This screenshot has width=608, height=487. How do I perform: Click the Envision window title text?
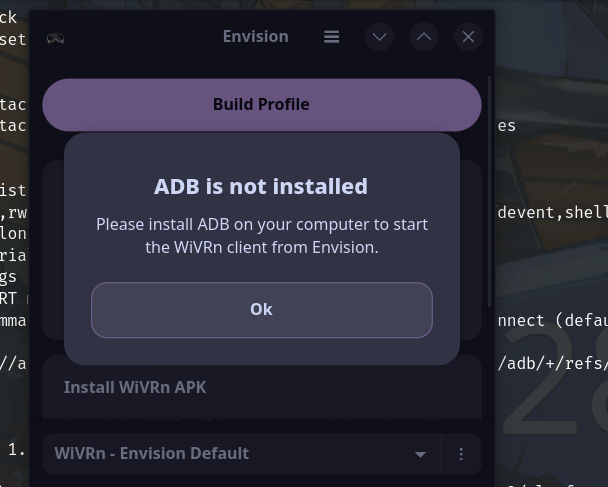[x=255, y=37]
